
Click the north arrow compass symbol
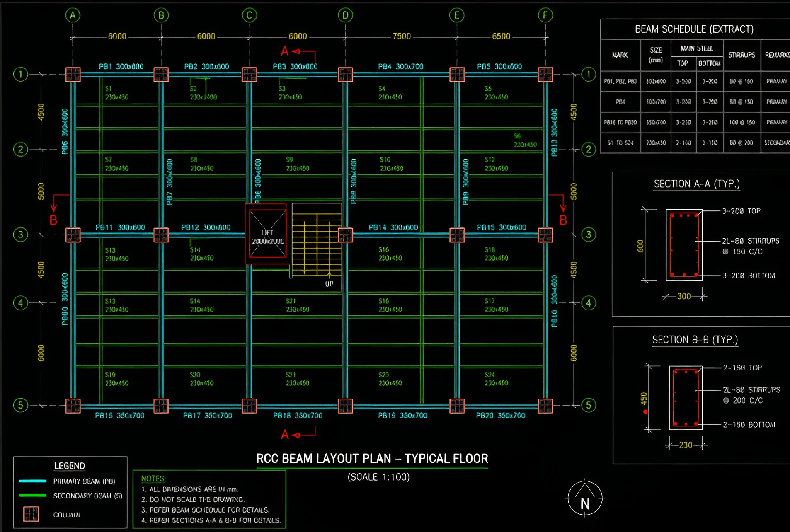click(585, 499)
